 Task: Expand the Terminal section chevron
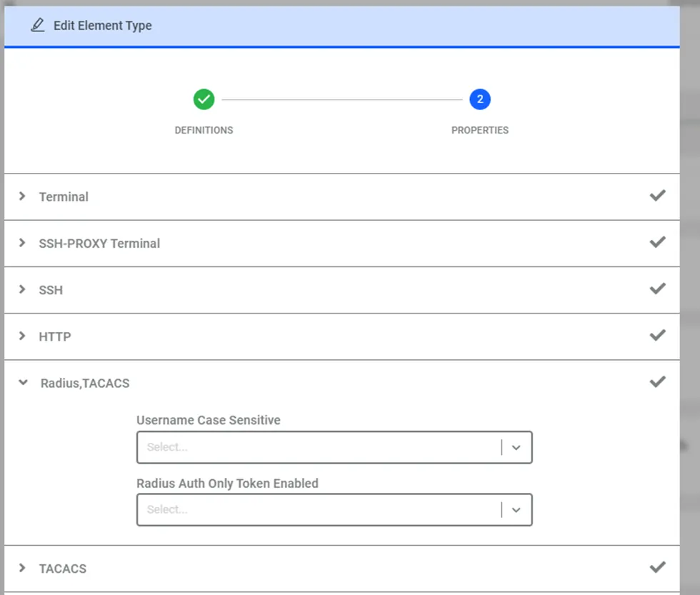click(x=22, y=196)
